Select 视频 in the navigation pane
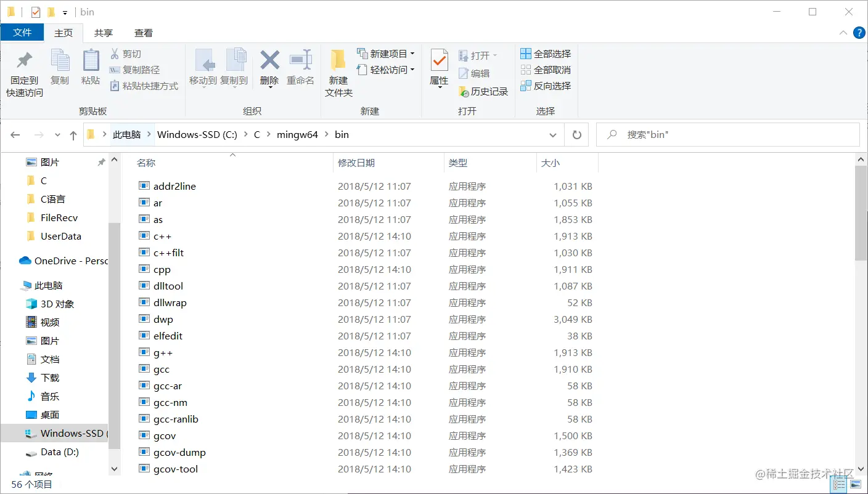 pos(43,322)
